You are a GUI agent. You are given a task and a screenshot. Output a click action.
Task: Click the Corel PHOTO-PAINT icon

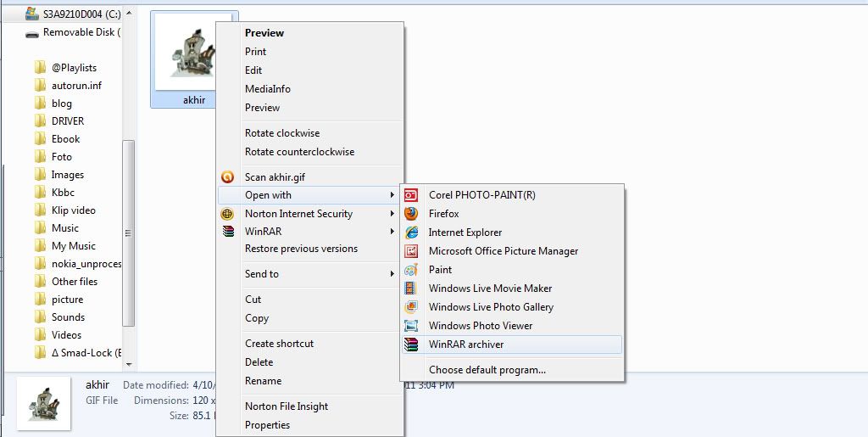point(411,195)
